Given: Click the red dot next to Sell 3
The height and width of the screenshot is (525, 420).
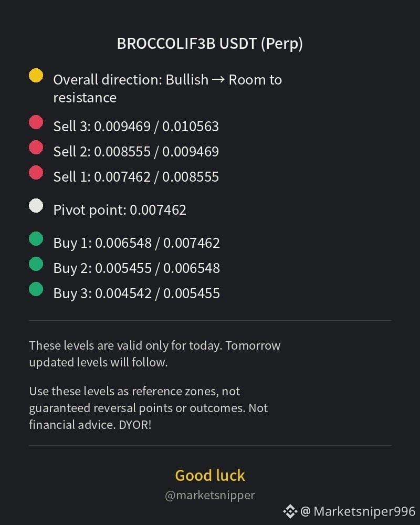Looking at the screenshot, I should click(x=36, y=122).
